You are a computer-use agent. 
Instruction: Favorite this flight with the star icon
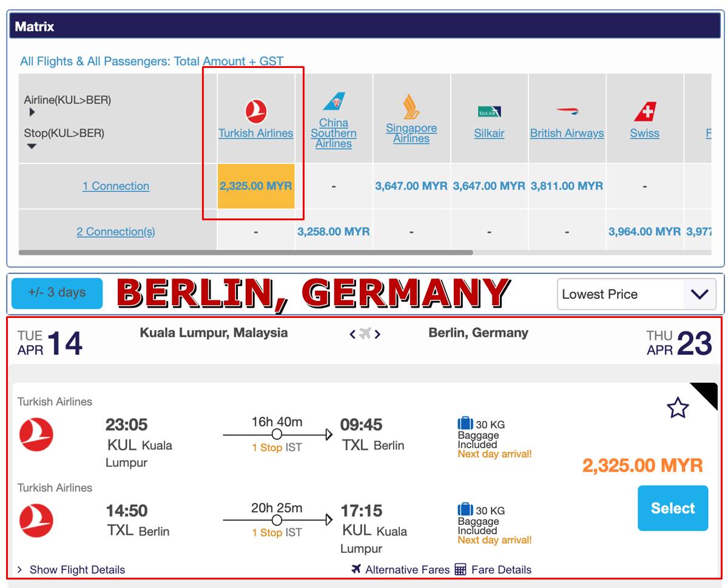pos(678,408)
